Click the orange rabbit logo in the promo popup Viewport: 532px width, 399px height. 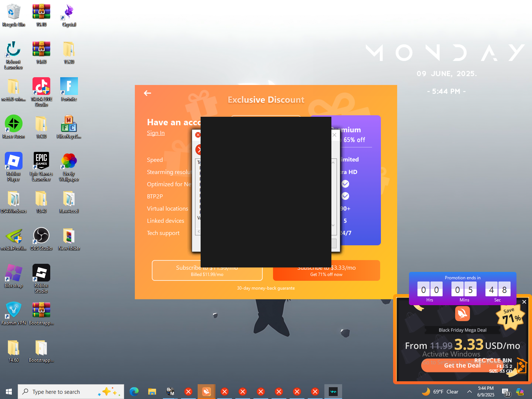(x=463, y=314)
